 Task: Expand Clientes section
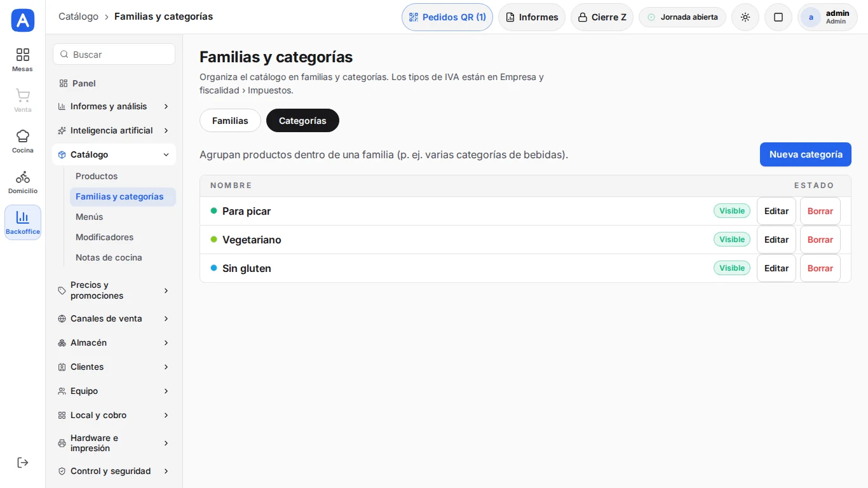(x=114, y=367)
